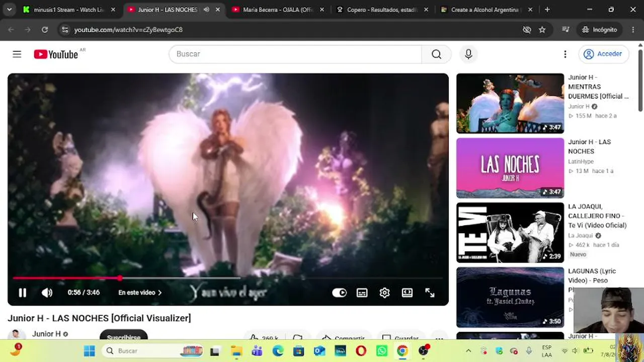
Task: Bookmark this page with the star
Action: pyautogui.click(x=542, y=30)
